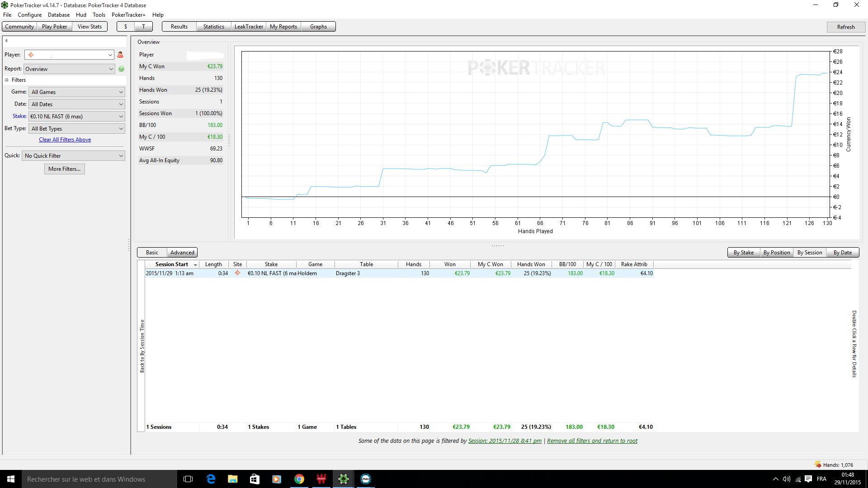
Task: Click the Session Start sort arrow
Action: pyautogui.click(x=195, y=265)
